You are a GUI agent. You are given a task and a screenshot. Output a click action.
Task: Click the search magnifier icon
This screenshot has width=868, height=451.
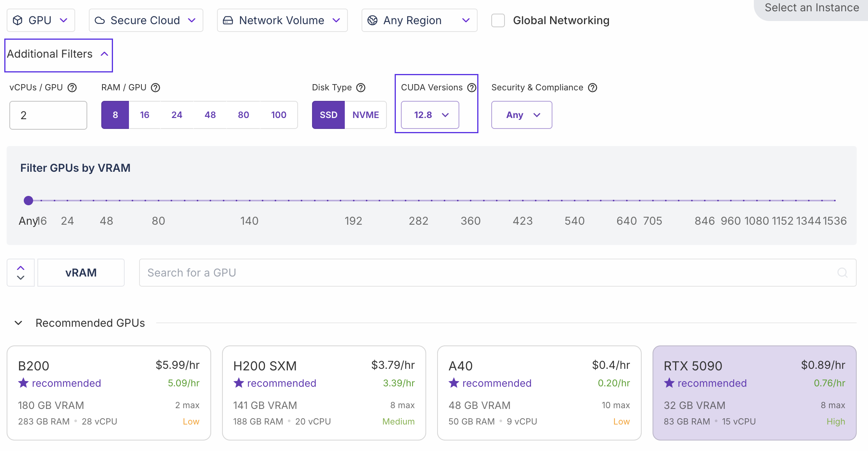pyautogui.click(x=842, y=273)
